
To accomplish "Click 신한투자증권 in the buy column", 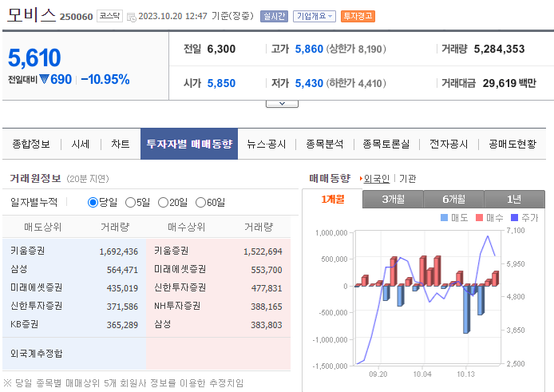I will click(180, 287).
